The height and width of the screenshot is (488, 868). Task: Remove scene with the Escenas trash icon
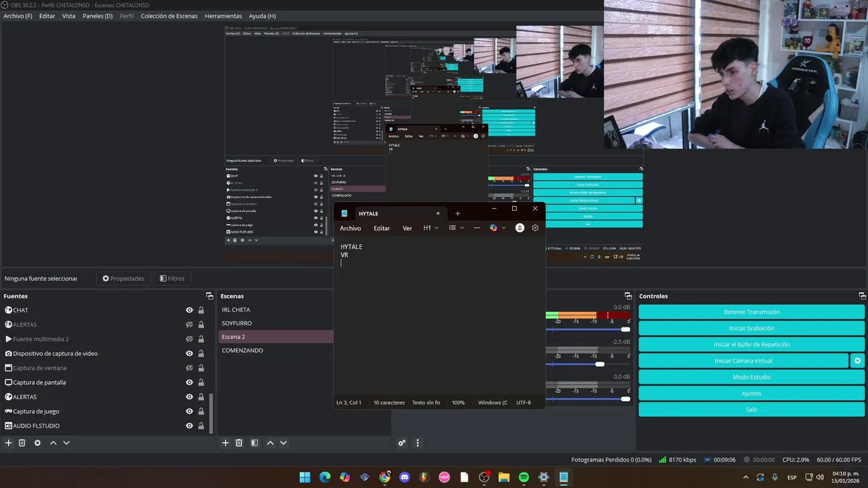point(239,443)
